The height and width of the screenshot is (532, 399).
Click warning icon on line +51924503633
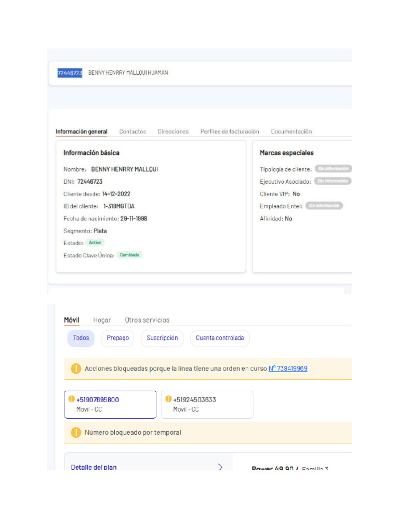click(x=168, y=399)
